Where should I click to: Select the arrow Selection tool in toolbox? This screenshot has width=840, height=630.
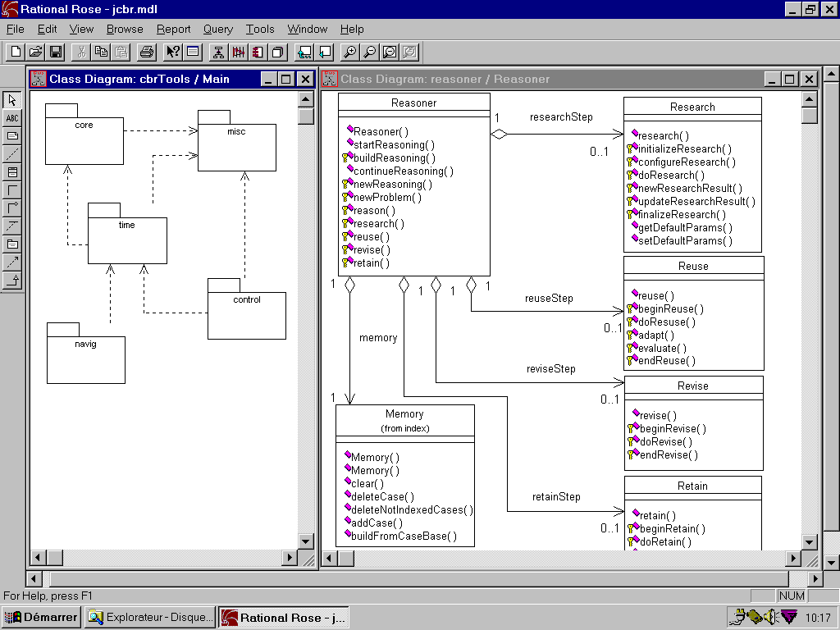tap(12, 100)
